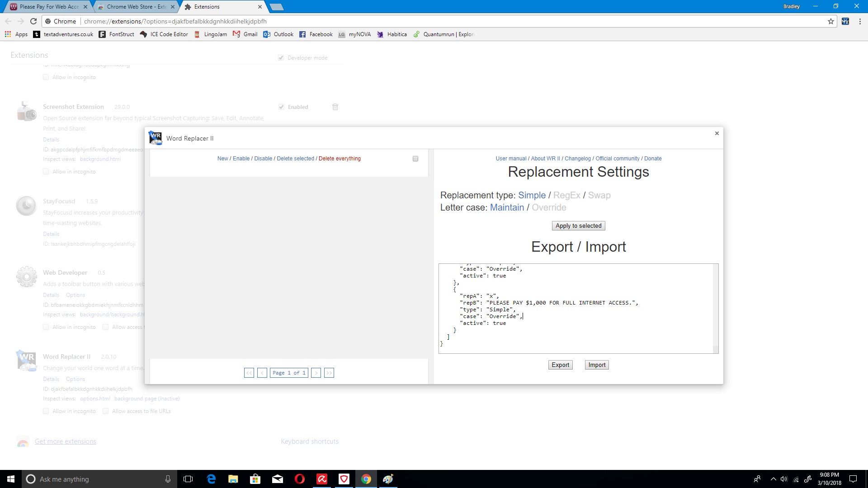Open the Chrome three-dot menu

pos(860,21)
